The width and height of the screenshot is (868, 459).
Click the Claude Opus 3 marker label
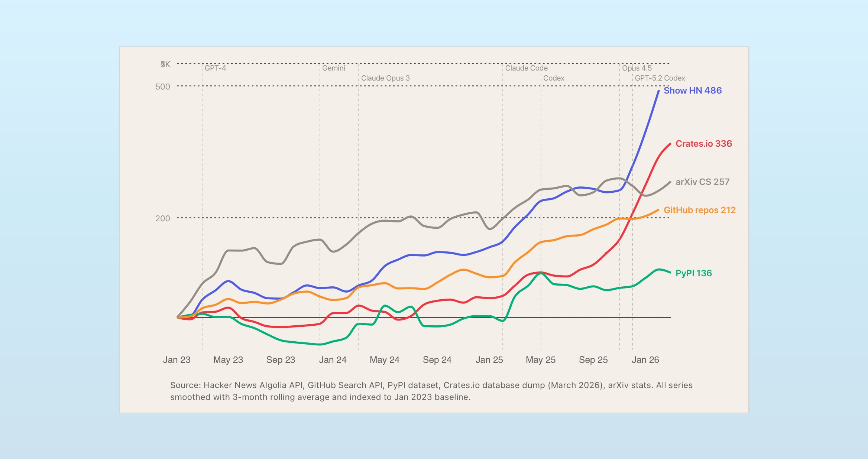pos(385,78)
